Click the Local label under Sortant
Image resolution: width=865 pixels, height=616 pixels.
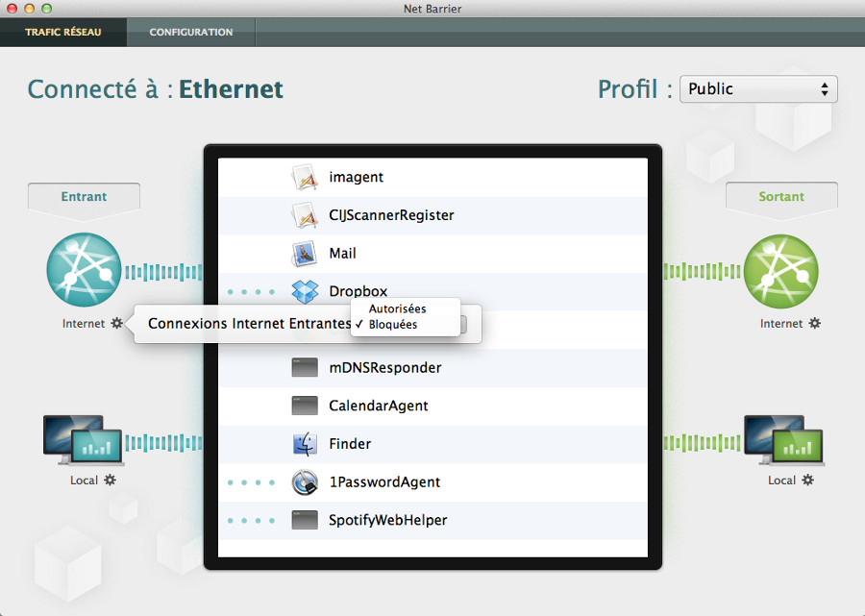781,480
